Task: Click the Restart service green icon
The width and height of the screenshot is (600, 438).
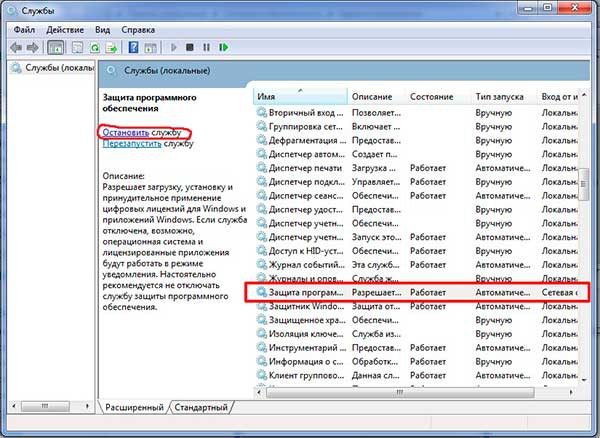Action: [224, 47]
